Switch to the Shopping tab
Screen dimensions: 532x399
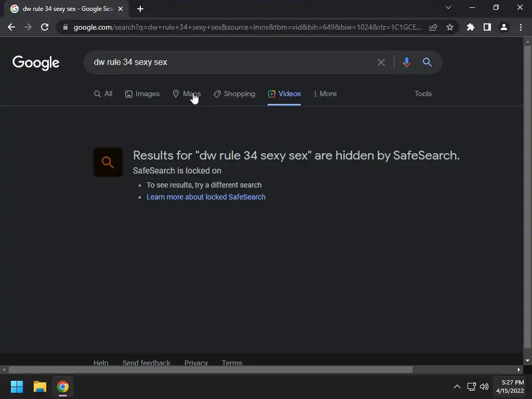pos(234,94)
